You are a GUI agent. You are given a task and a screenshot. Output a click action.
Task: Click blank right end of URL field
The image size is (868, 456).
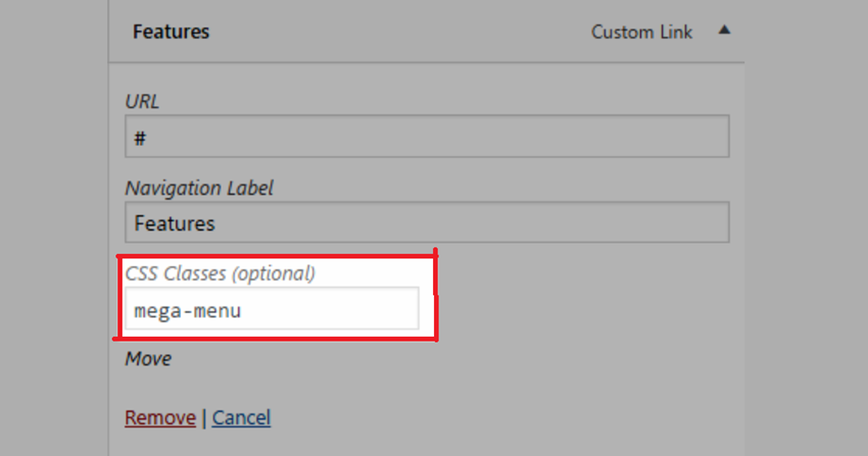coord(683,137)
